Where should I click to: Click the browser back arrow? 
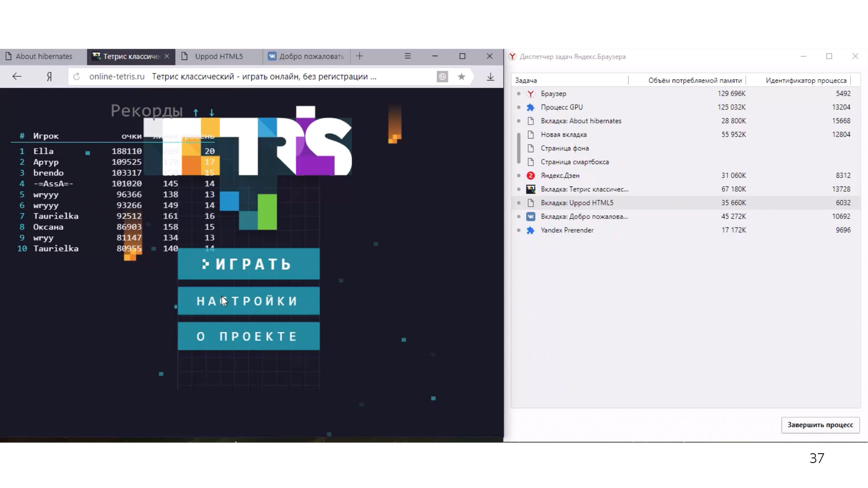pos(17,77)
